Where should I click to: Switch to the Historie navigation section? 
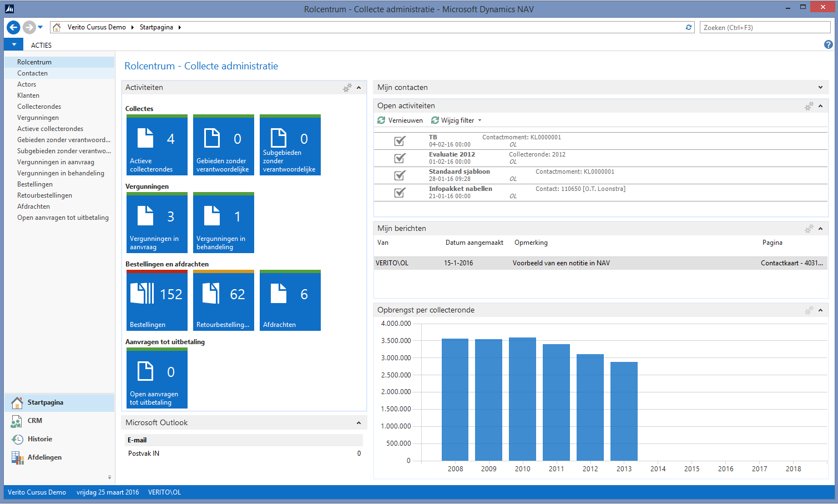[59, 439]
